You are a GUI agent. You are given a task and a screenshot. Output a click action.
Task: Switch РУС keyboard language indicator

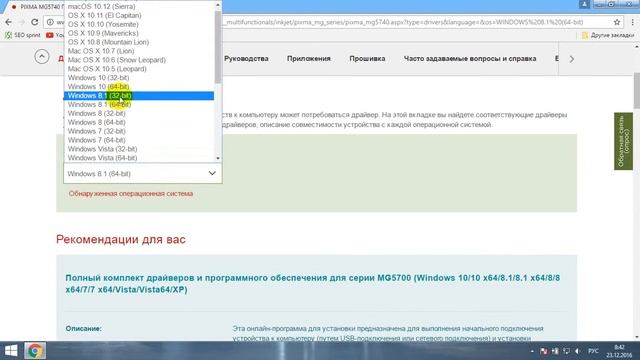pos(593,351)
